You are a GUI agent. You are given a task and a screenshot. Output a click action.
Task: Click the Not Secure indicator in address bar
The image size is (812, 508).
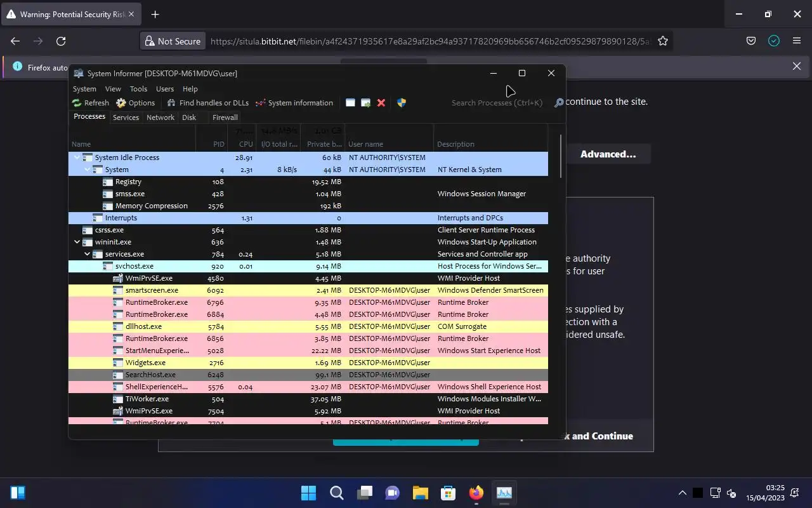[x=173, y=41]
